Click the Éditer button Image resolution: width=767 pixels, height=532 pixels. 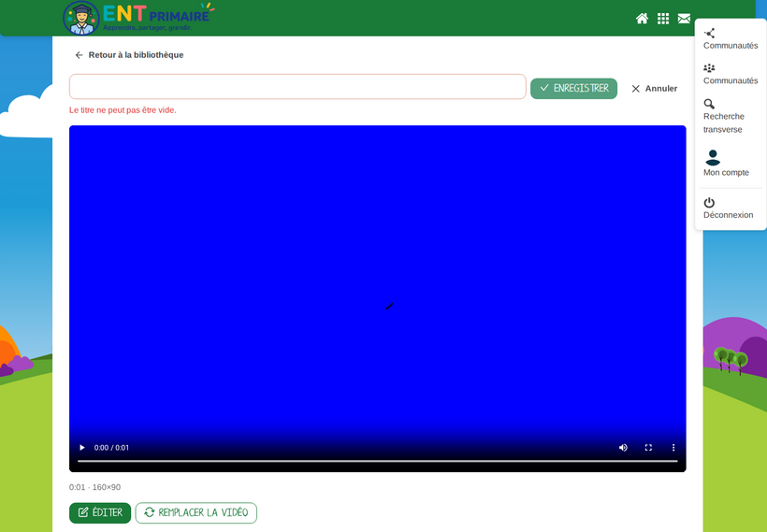(100, 513)
